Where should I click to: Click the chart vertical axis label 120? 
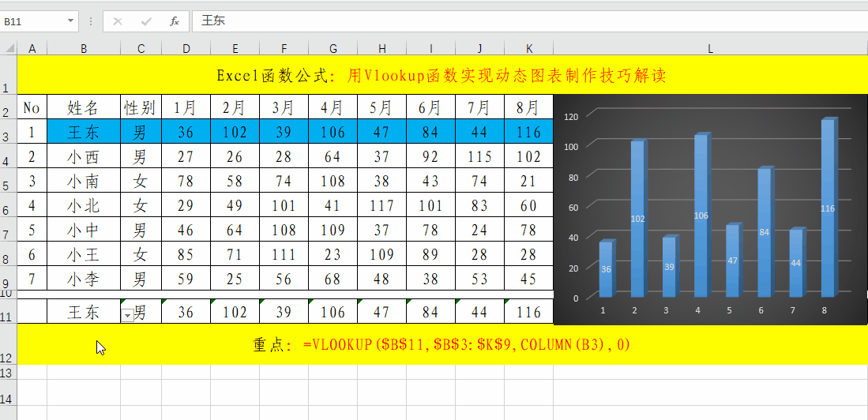(571, 116)
